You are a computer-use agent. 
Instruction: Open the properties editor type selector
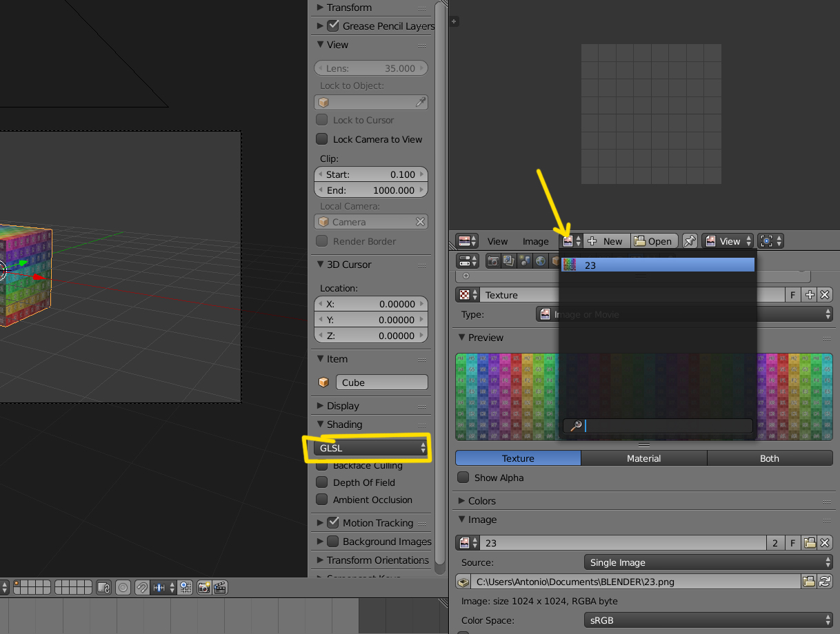(468, 261)
